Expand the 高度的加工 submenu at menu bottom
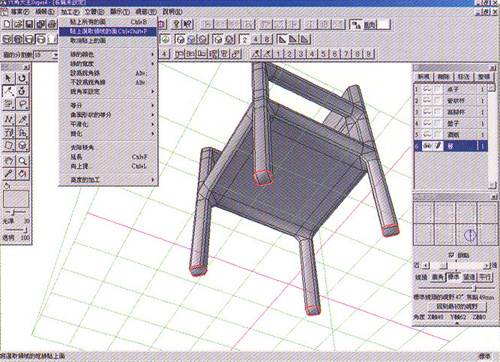500x362 pixels. pos(107,180)
